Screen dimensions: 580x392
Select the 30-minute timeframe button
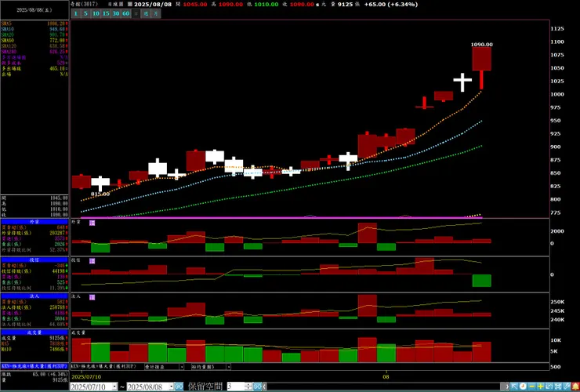click(x=116, y=13)
